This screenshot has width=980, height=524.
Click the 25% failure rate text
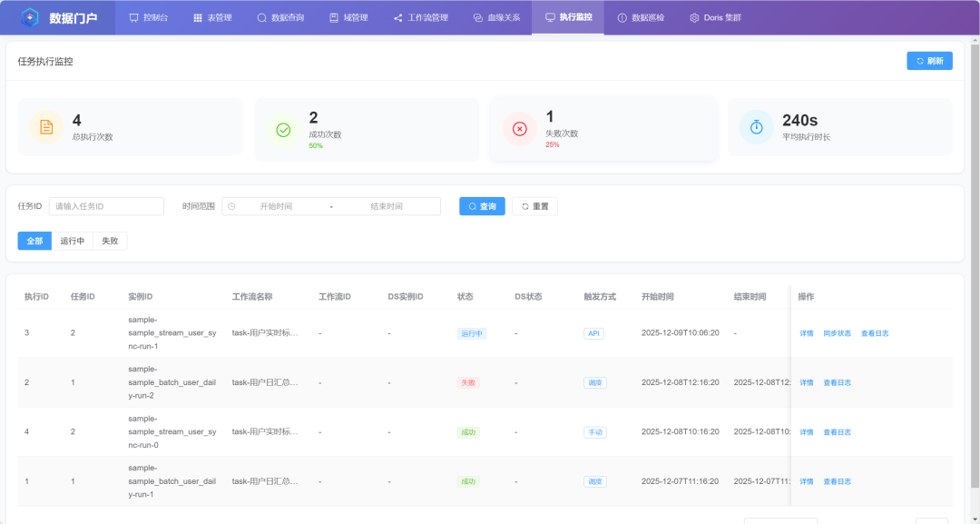553,144
